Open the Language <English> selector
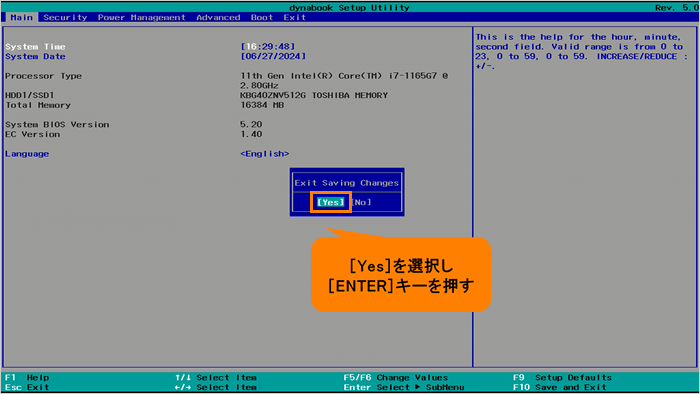700x394 pixels. pyautogui.click(x=265, y=153)
